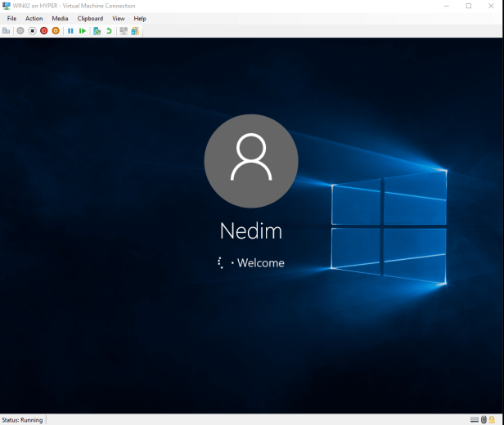The height and width of the screenshot is (425, 504).
Task: Pause the virtual machine
Action: pyautogui.click(x=70, y=31)
